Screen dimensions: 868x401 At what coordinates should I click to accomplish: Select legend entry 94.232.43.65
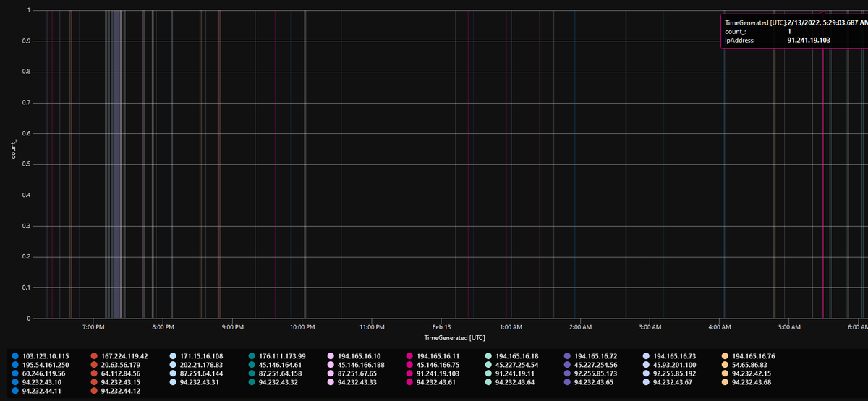point(588,382)
